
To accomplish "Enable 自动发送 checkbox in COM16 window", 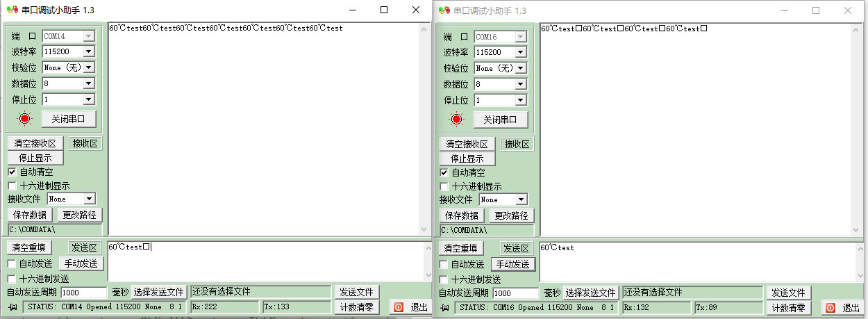I will coord(444,264).
